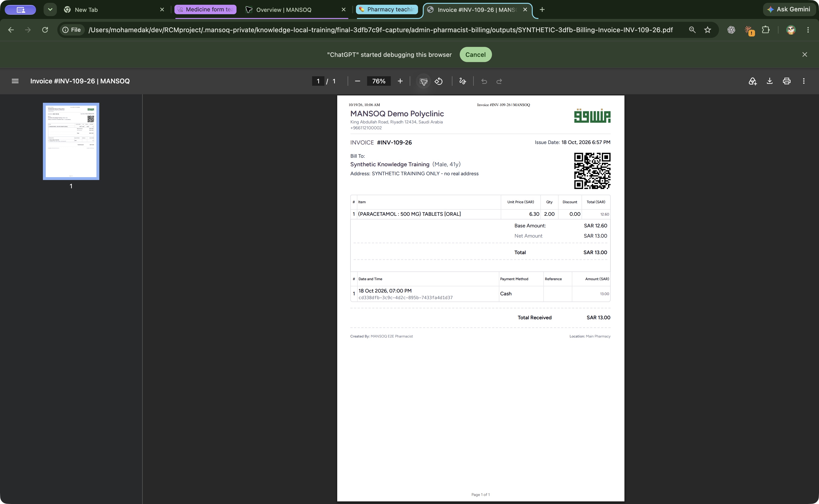Save the PDF to Google Drive
This screenshot has height=504, width=819.
click(x=753, y=81)
